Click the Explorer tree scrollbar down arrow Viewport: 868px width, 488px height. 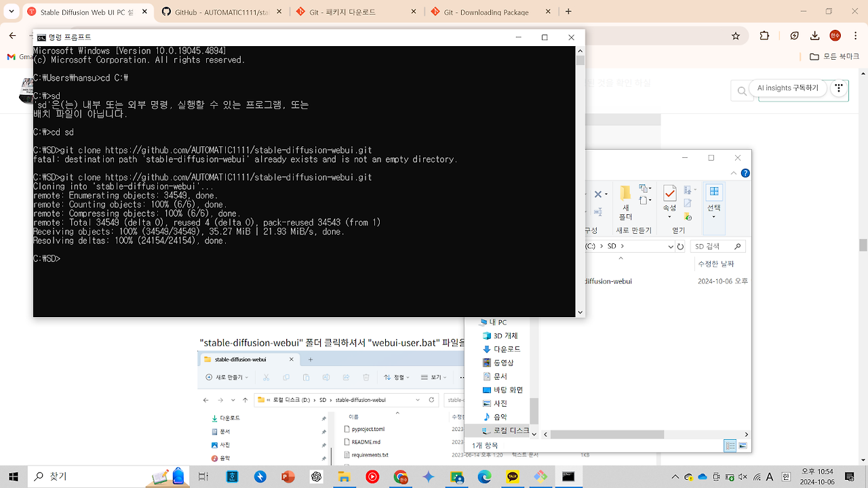click(x=534, y=434)
